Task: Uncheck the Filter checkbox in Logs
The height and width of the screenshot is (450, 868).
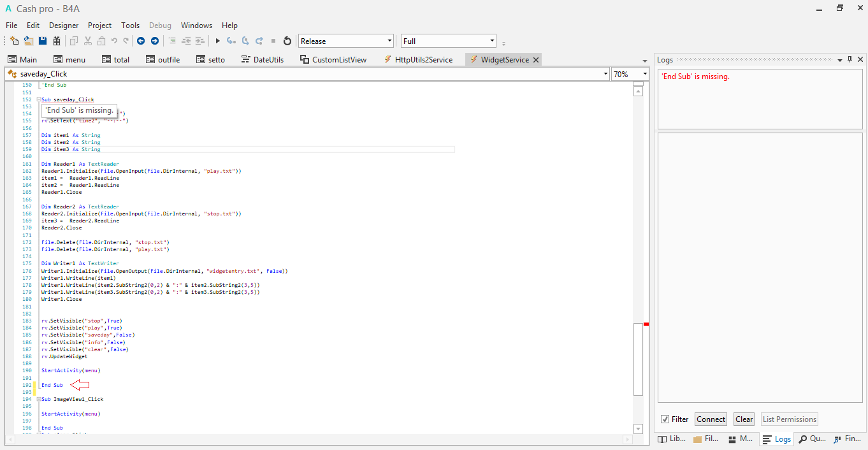Action: (x=665, y=419)
